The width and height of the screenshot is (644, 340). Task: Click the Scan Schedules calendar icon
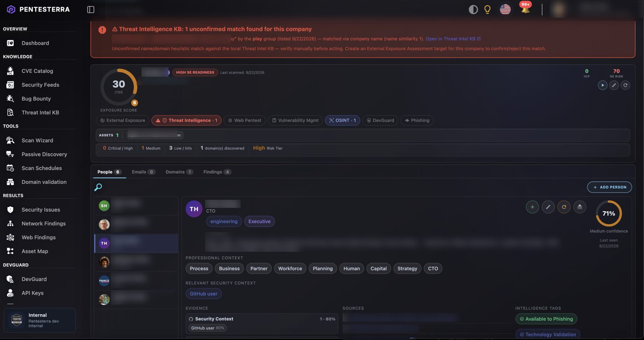10,168
